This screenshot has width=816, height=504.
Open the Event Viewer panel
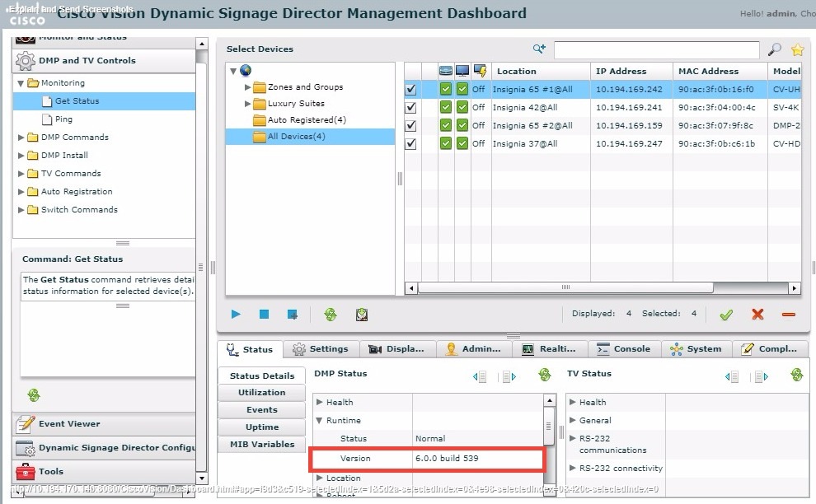[71, 424]
